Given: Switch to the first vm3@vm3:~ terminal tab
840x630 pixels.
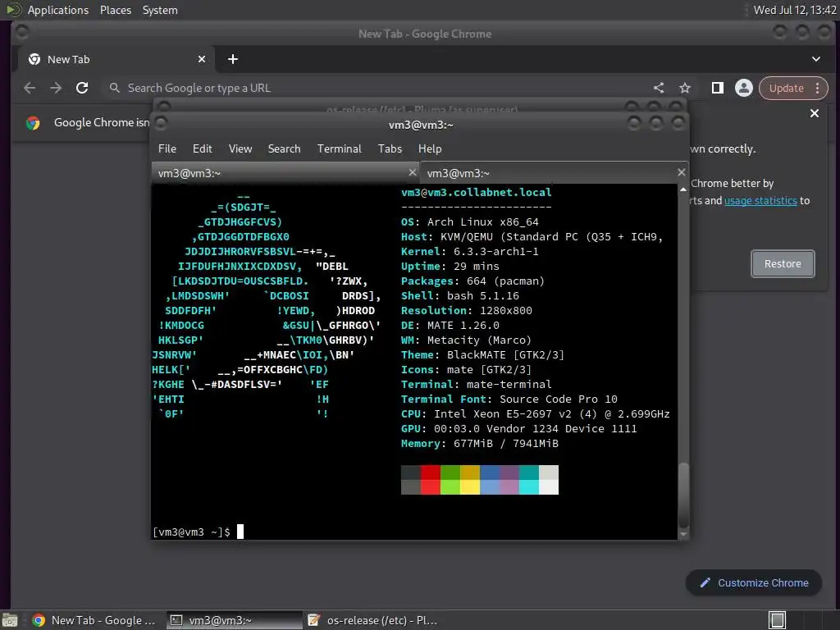Looking at the screenshot, I should point(285,173).
